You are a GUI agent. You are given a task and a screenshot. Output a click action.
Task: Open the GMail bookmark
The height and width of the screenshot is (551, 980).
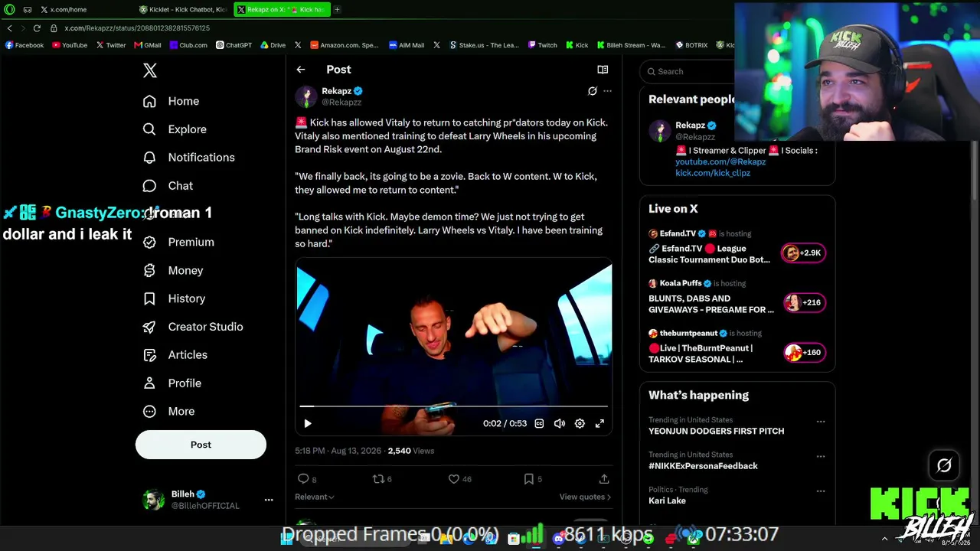click(148, 45)
